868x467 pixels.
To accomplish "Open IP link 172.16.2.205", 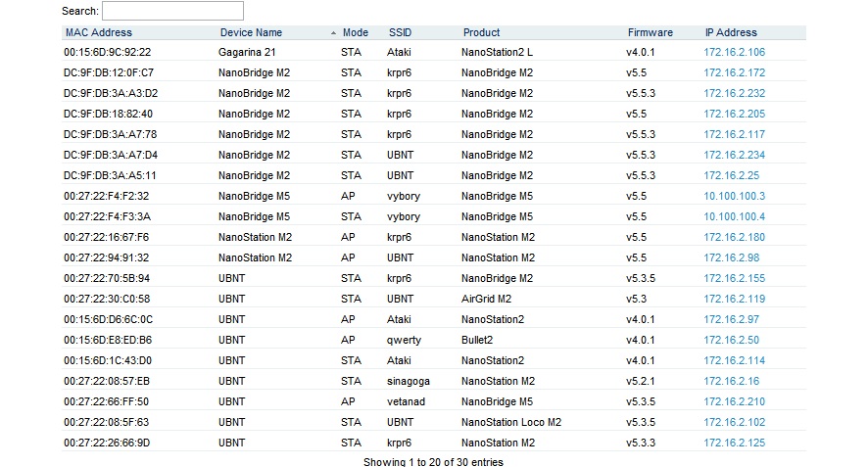I will [x=734, y=114].
